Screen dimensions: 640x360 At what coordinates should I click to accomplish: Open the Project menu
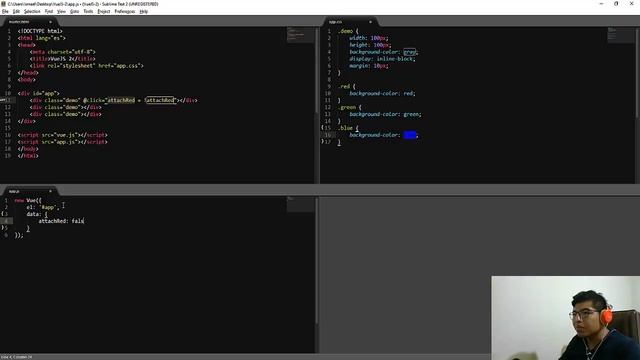click(x=104, y=11)
